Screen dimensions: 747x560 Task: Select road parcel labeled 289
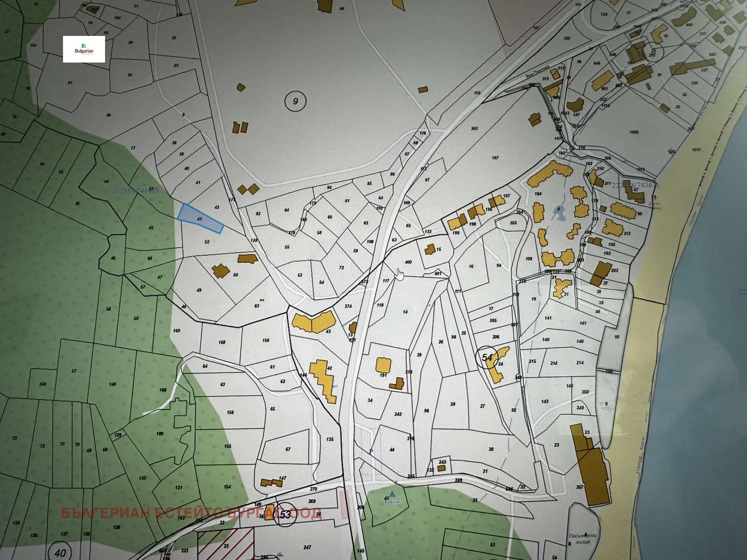tap(458, 480)
